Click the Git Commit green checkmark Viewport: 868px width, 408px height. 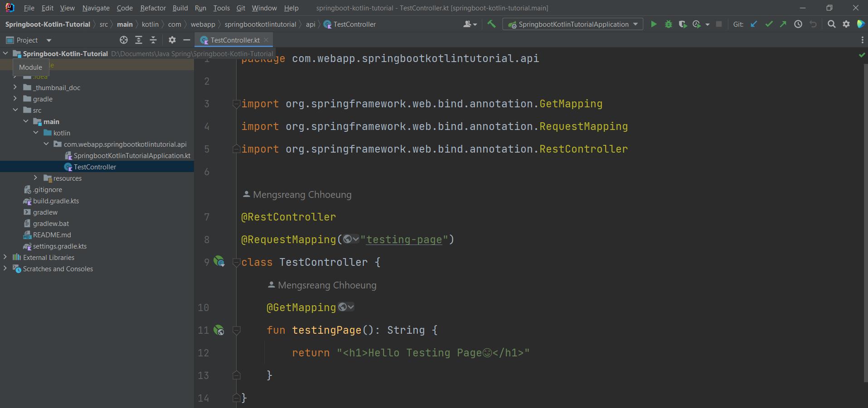[769, 24]
